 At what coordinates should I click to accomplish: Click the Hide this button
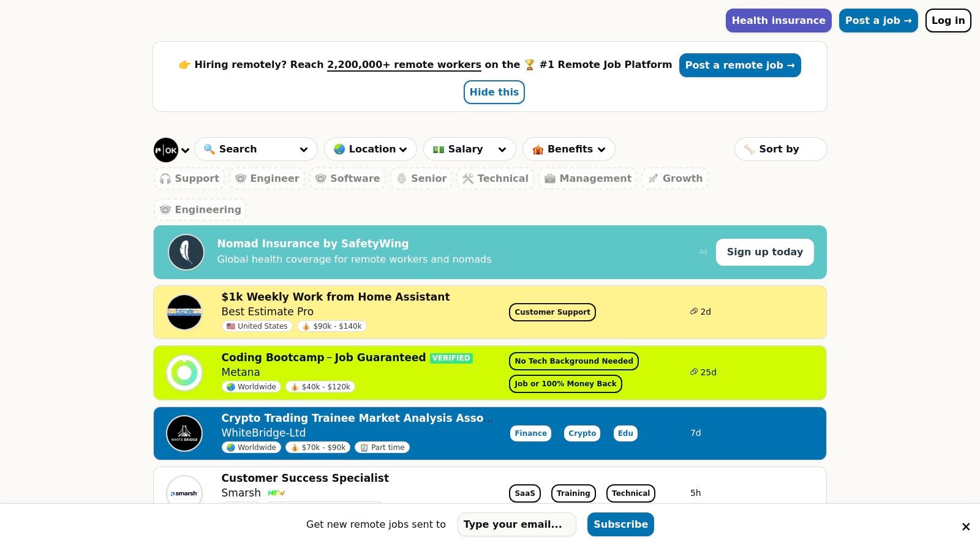(494, 92)
